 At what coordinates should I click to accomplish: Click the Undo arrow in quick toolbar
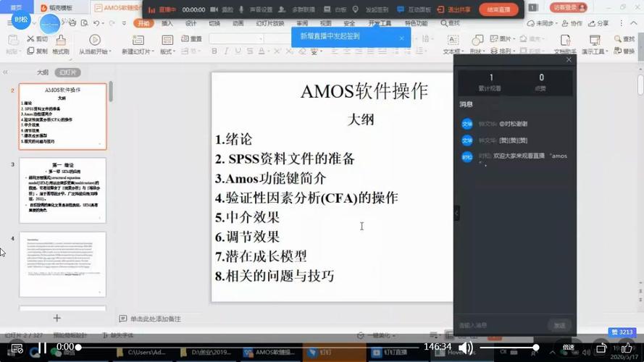tap(96, 23)
